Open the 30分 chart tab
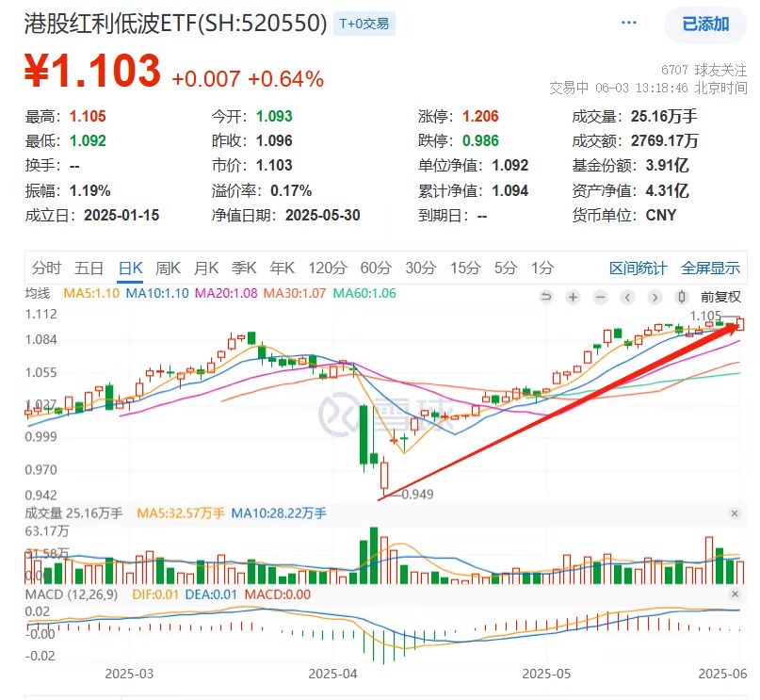 [421, 268]
